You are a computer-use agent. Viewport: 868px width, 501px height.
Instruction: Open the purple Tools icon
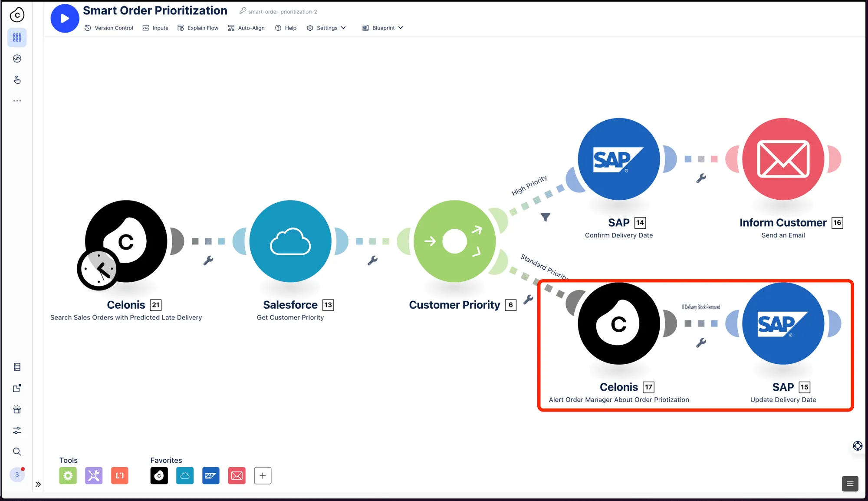point(94,476)
